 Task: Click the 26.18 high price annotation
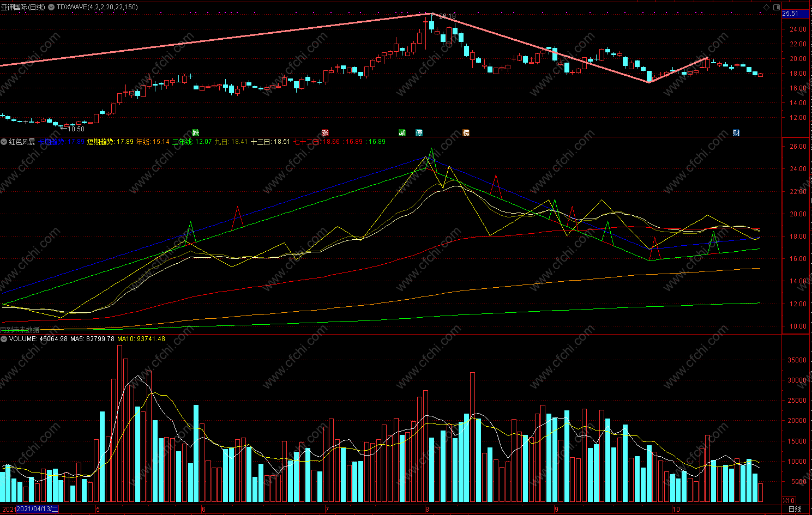coord(447,16)
